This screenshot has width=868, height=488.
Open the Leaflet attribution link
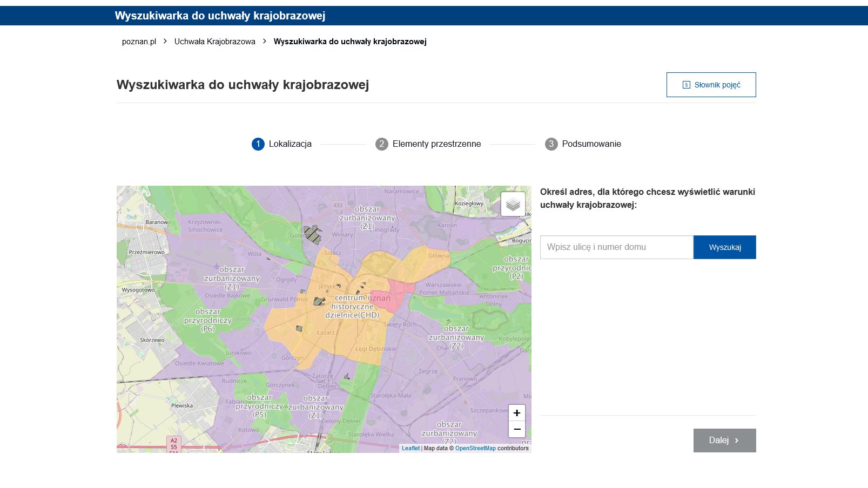(x=411, y=448)
